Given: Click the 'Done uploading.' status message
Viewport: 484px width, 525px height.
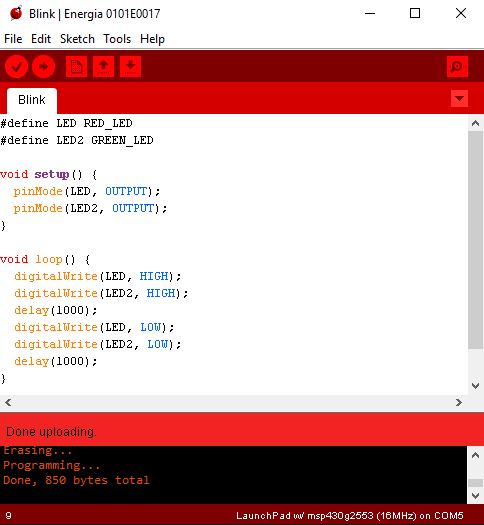Looking at the screenshot, I should 51,432.
